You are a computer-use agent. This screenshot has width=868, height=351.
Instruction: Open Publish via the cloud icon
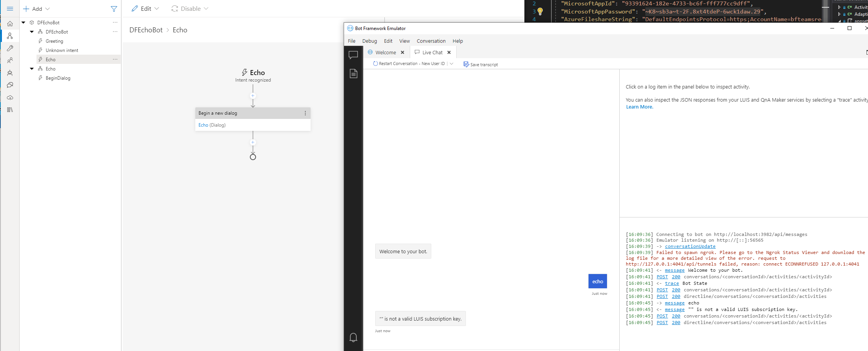10,97
